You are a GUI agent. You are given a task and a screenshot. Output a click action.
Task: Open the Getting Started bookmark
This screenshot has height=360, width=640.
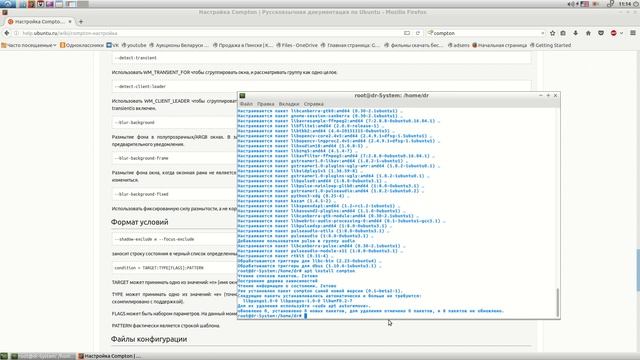coord(550,45)
